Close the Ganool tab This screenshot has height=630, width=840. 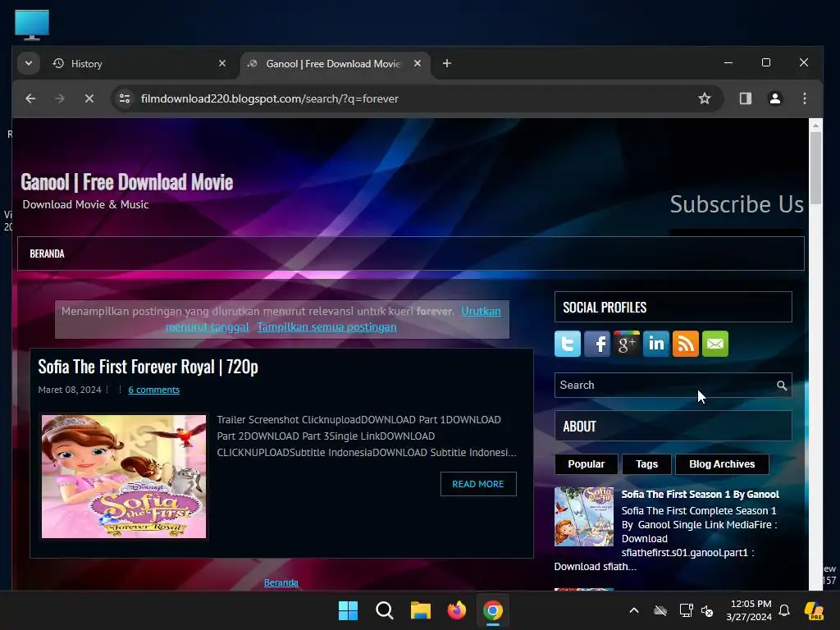point(418,64)
